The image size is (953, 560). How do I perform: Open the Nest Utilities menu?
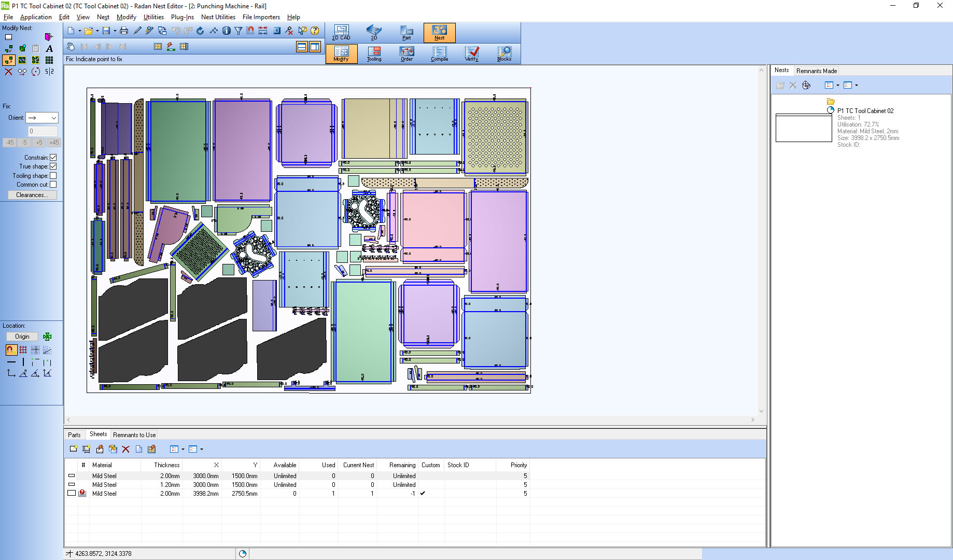pos(218,17)
